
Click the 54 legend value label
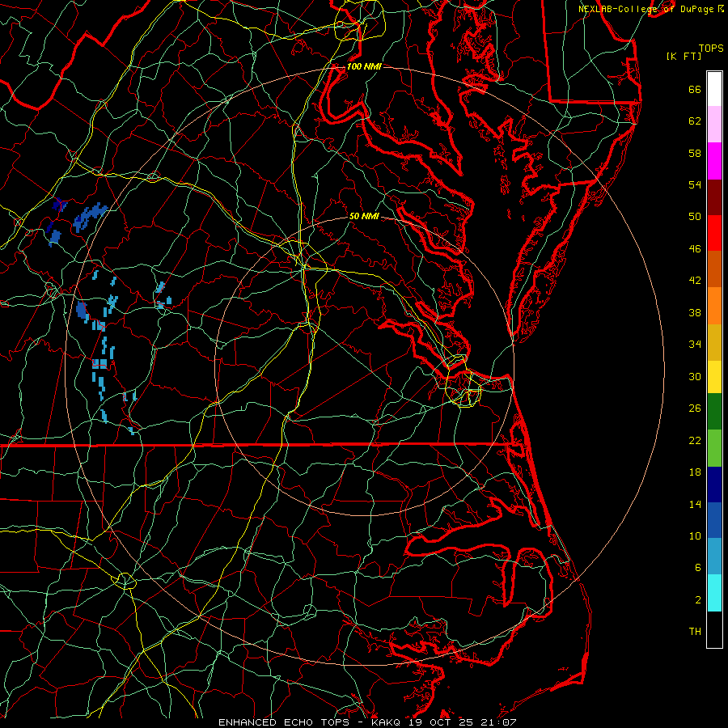pos(695,184)
